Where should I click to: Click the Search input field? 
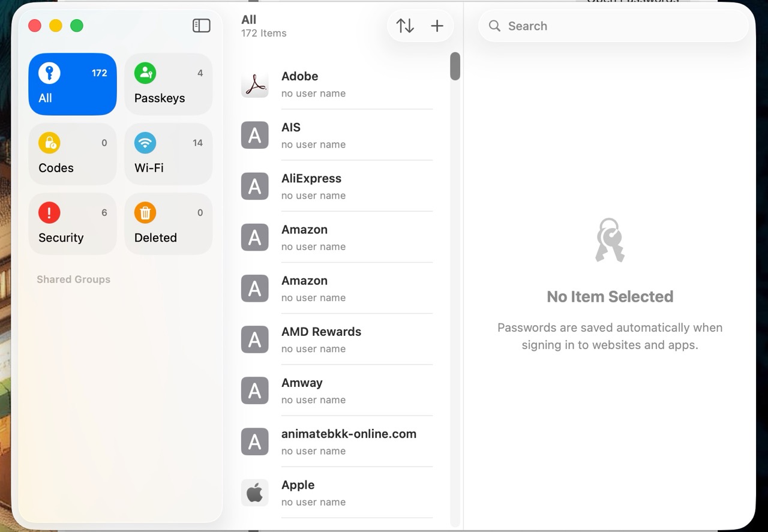coord(613,26)
